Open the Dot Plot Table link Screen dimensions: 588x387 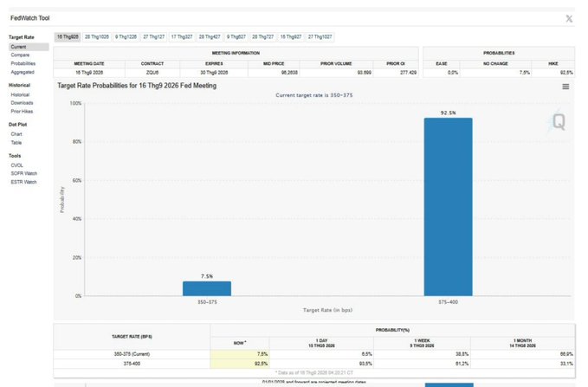(x=16, y=143)
